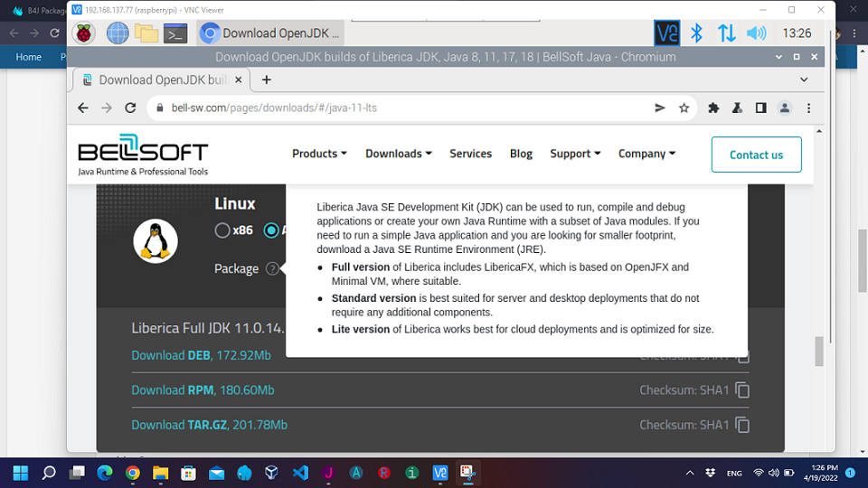Show hidden icons in the Windows tray

690,473
